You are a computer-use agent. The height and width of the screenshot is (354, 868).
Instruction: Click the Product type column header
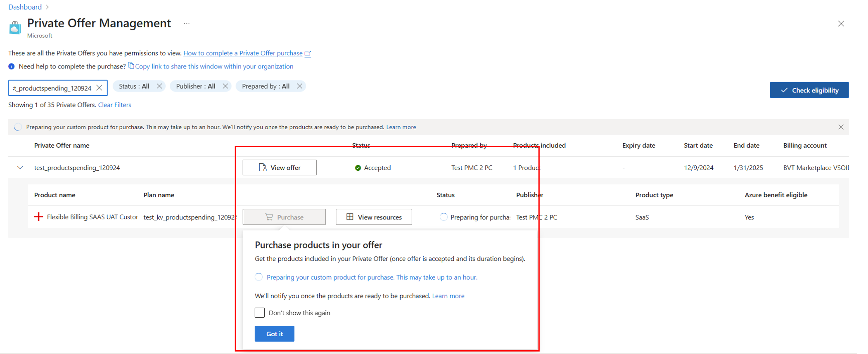(x=654, y=195)
